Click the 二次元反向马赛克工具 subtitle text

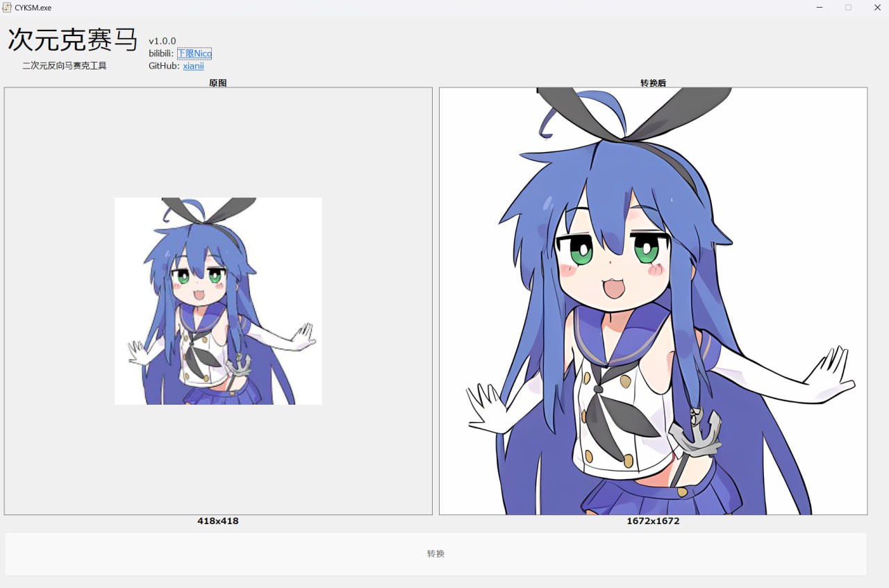coord(65,66)
